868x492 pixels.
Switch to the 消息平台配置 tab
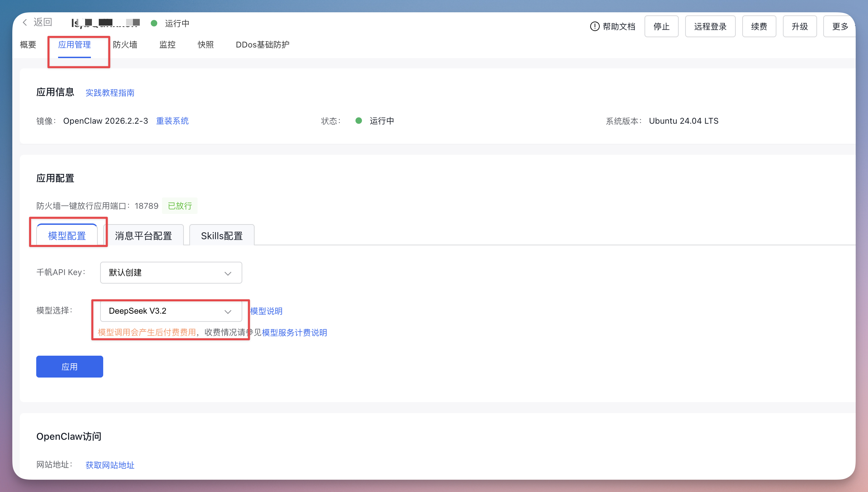pos(143,235)
